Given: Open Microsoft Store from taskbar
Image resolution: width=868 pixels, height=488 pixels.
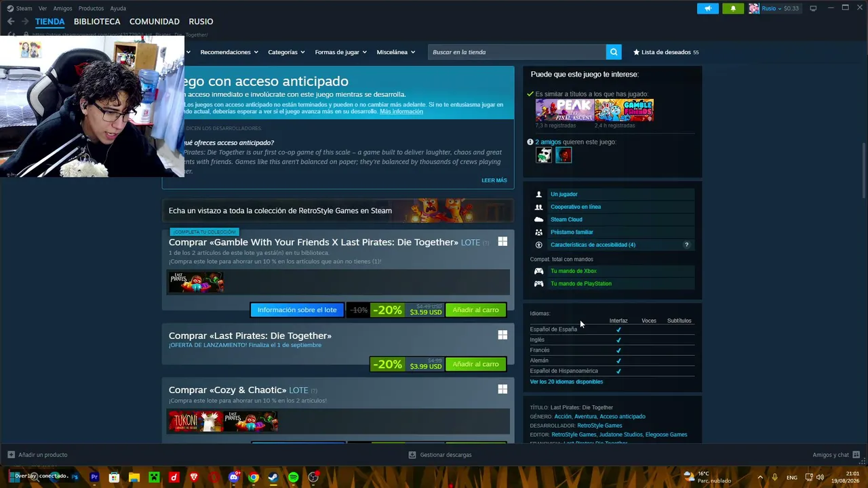Looking at the screenshot, I should pyautogui.click(x=114, y=477).
